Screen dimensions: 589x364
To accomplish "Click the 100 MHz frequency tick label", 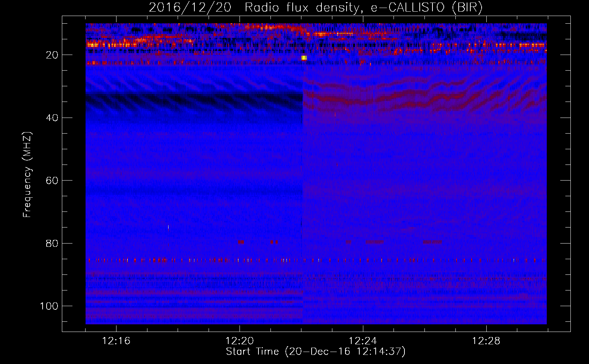I will [x=49, y=306].
